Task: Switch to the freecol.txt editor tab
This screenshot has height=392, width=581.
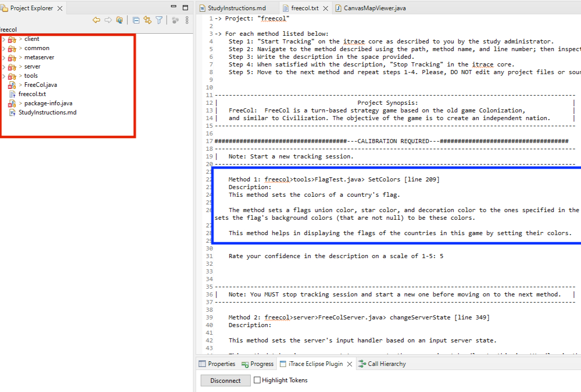Action: [305, 8]
